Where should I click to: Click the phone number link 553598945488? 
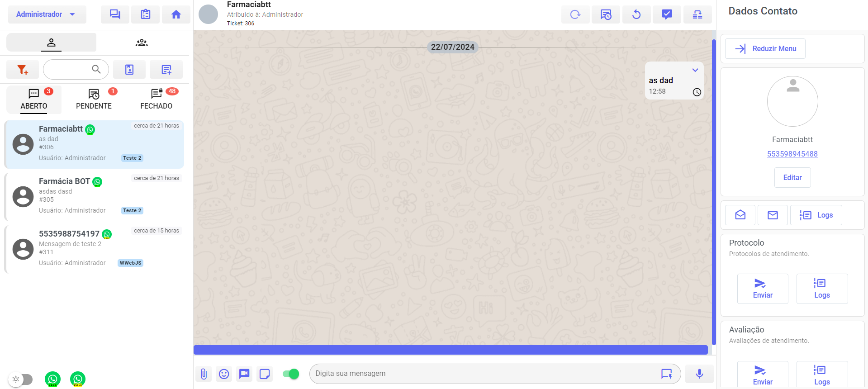click(x=792, y=154)
